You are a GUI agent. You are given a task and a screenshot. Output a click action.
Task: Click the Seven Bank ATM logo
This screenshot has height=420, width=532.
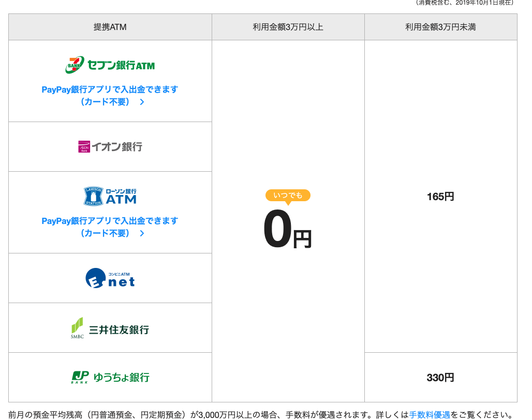tap(110, 65)
